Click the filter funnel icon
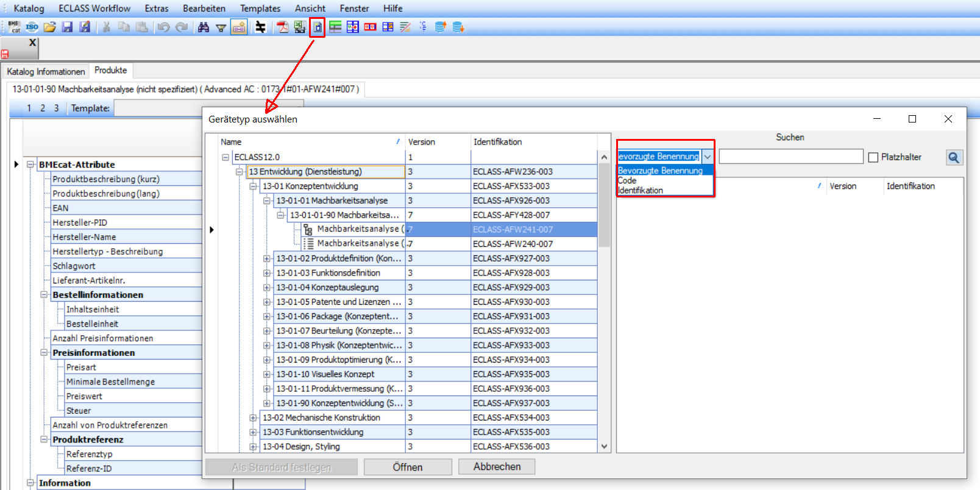Screen dimensions: 980x490 pos(221,27)
